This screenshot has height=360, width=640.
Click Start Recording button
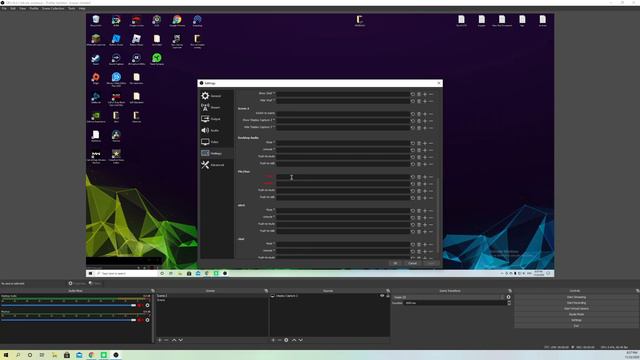(x=576, y=303)
